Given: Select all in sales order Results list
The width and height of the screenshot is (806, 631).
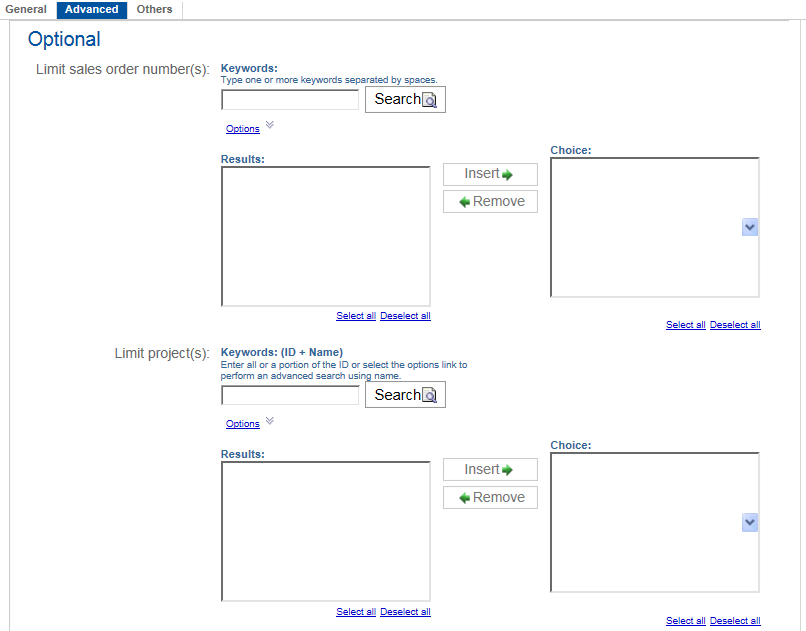Looking at the screenshot, I should [x=356, y=316].
